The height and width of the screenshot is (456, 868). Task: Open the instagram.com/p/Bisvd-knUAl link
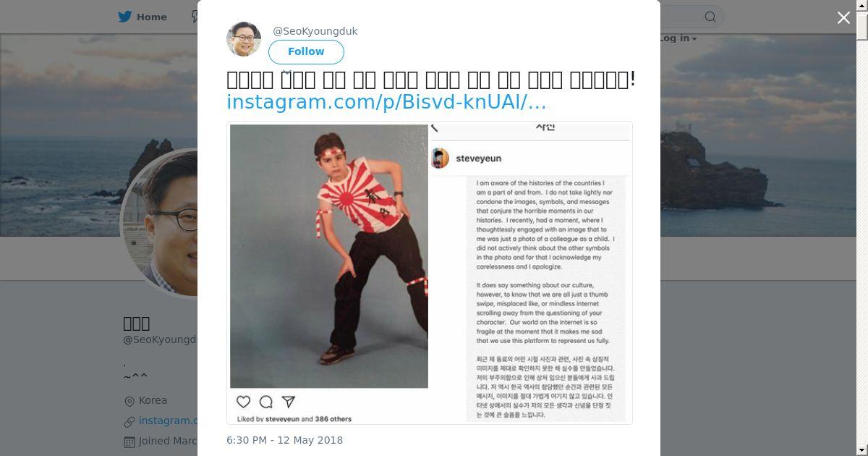point(386,102)
